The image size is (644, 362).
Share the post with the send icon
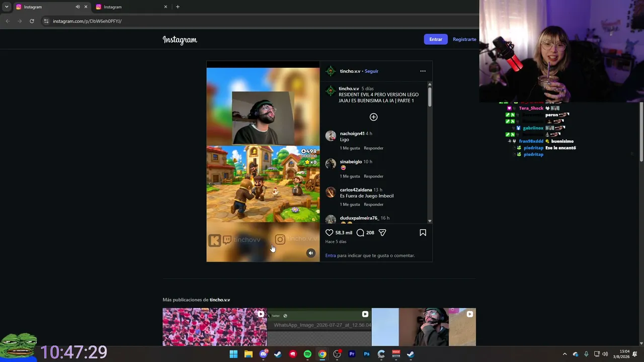click(382, 233)
